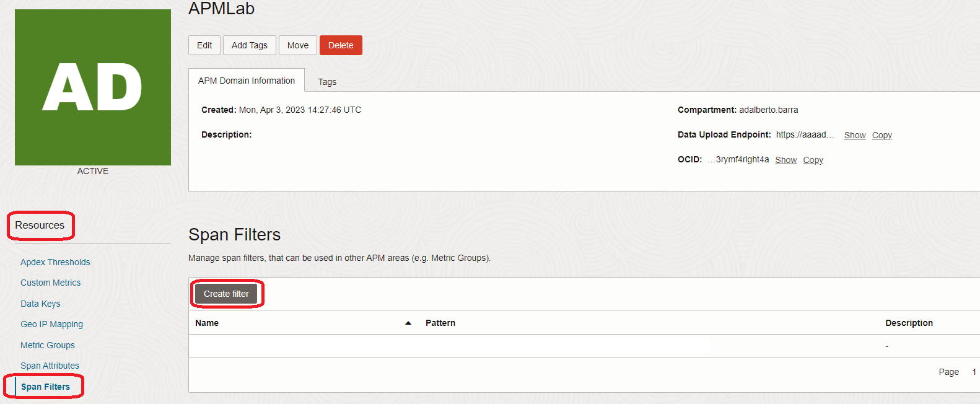Show the full OCID

pyautogui.click(x=785, y=160)
